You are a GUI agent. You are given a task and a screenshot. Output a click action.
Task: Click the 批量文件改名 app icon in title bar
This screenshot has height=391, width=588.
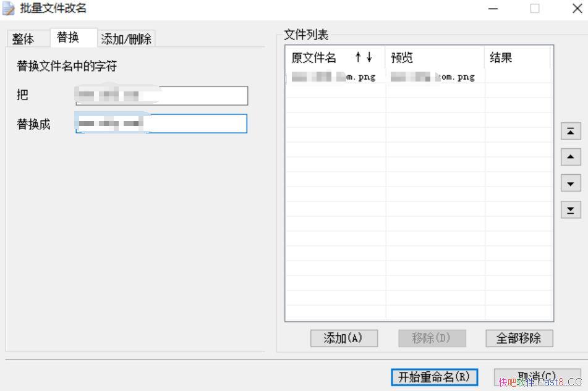[9, 9]
